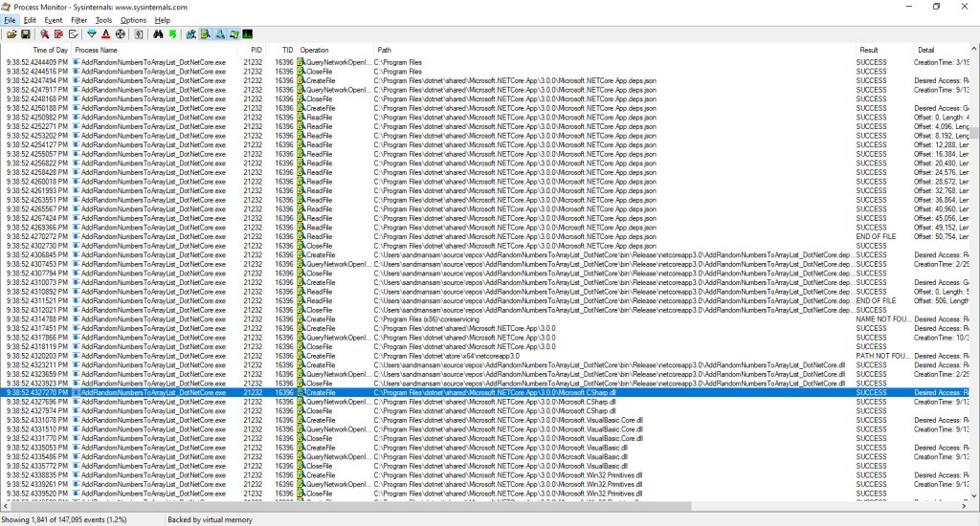The height and width of the screenshot is (526, 980).
Task: Open the Filter menu
Action: (78, 19)
